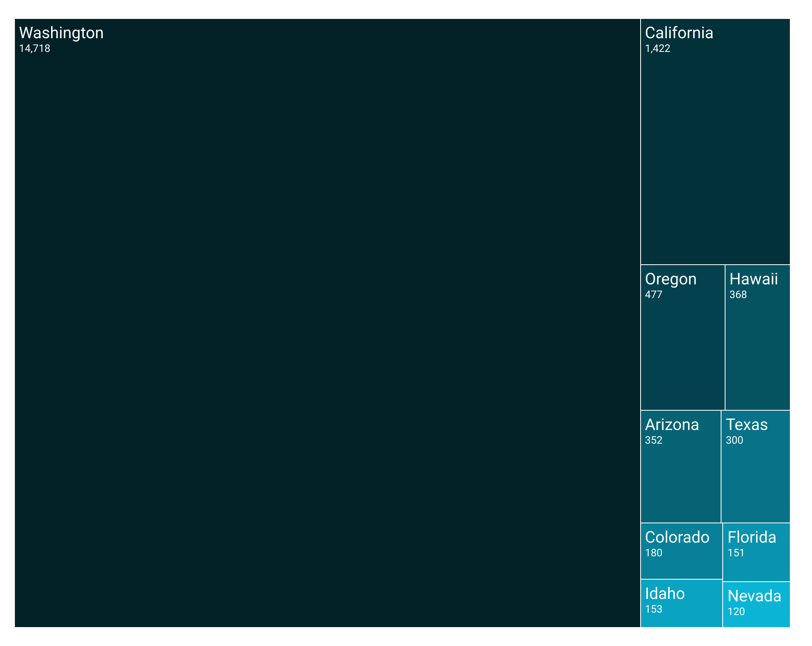Screen dimensions: 812x646
Task: Click the Washington label text
Action: (61, 33)
